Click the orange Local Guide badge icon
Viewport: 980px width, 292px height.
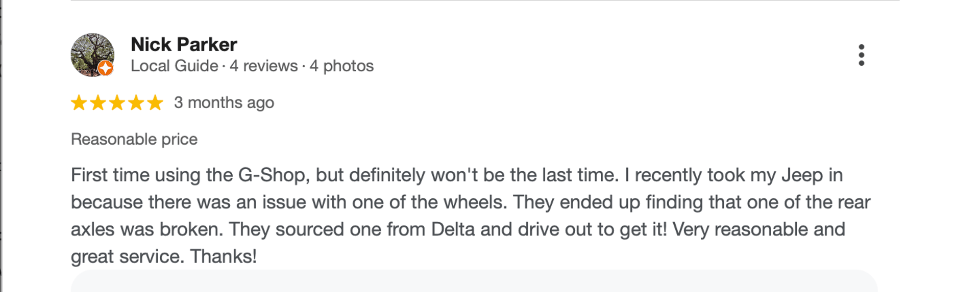click(105, 68)
